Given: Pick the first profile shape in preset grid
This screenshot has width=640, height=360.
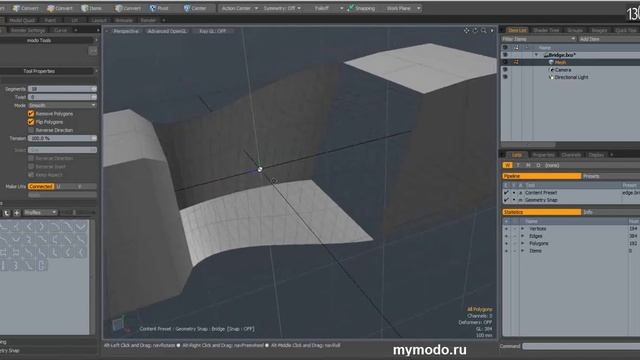Looking at the screenshot, I should pyautogui.click(x=4, y=227).
